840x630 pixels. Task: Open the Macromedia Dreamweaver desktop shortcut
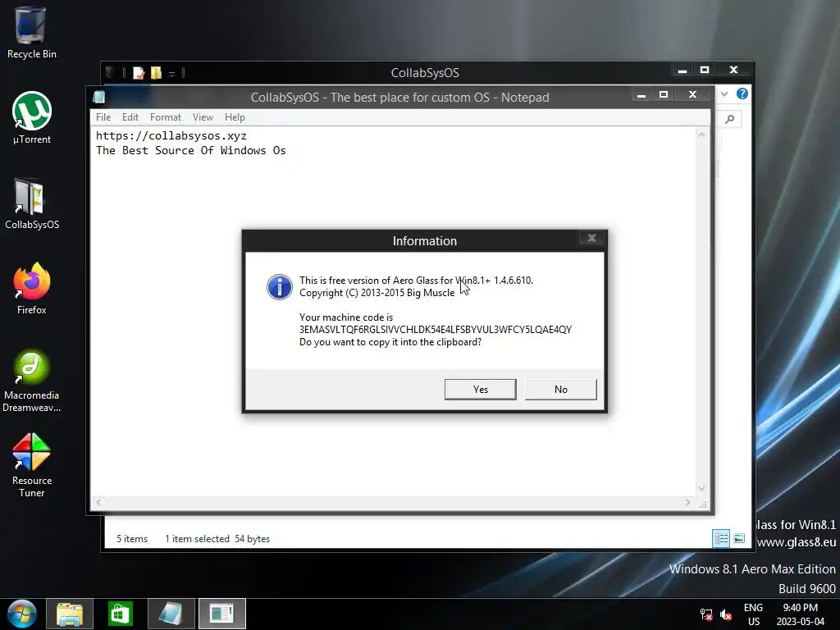tap(32, 381)
